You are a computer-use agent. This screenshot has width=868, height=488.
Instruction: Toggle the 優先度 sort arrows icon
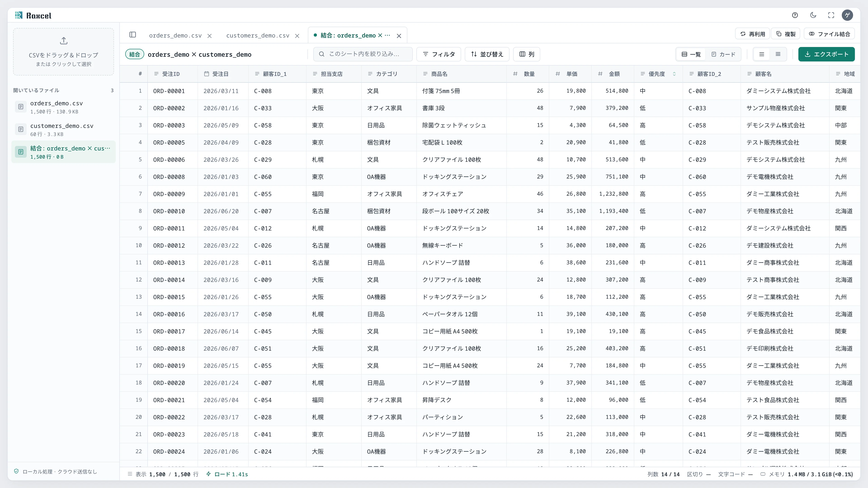(x=674, y=74)
